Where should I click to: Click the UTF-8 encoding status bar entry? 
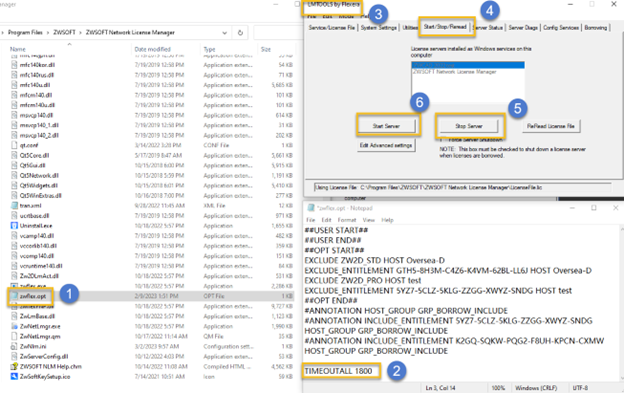coord(580,388)
